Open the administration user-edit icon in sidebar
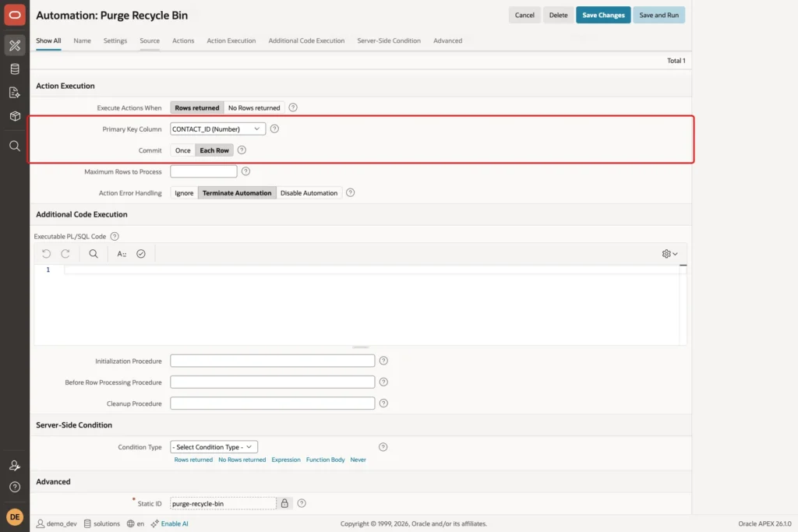This screenshot has height=532, width=798. [15, 465]
